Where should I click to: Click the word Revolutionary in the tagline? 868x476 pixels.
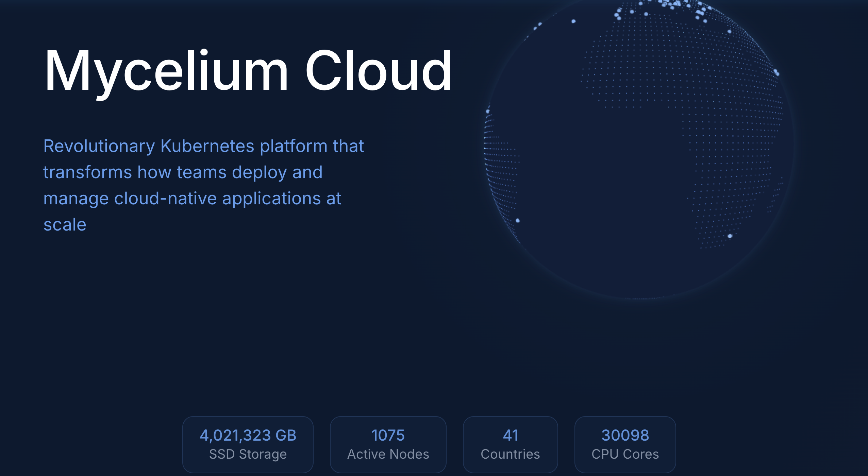[x=99, y=146]
